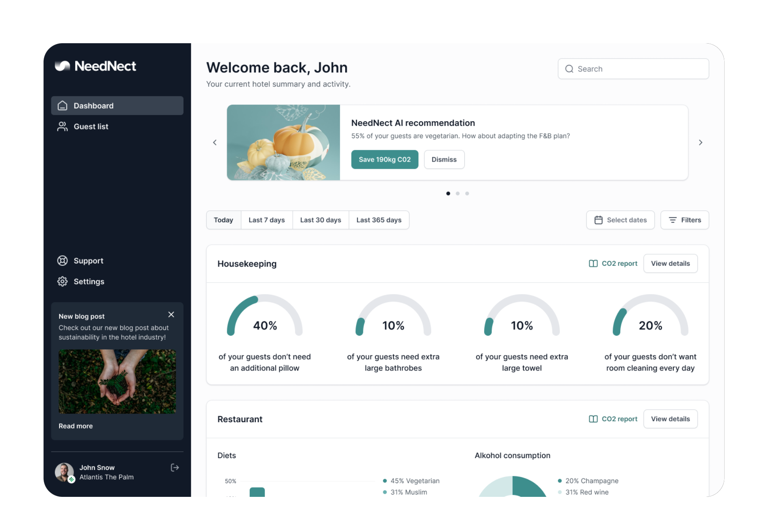Click the 31% Red wine legend entry
The width and height of the screenshot is (778, 532).
click(x=583, y=492)
